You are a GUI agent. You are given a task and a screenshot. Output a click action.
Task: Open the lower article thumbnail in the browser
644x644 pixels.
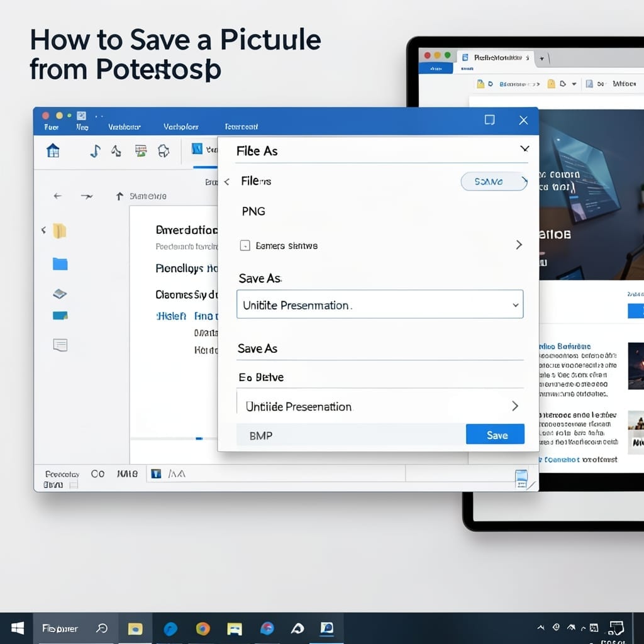click(636, 432)
